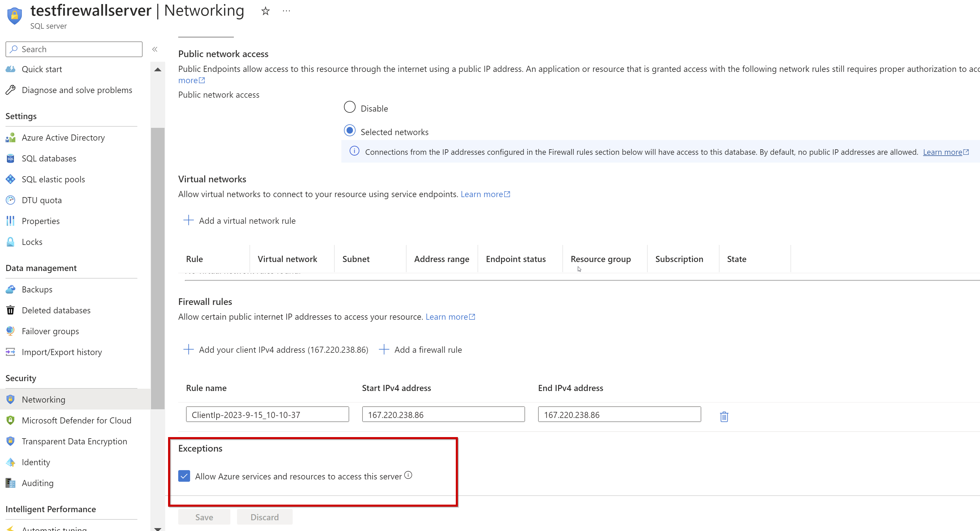The height and width of the screenshot is (531, 980).
Task: Click the favorite star icon next to title
Action: 265,11
